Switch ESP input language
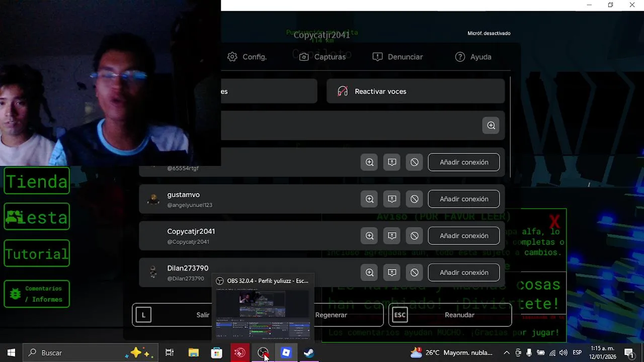This screenshot has width=644, height=362. point(578,353)
